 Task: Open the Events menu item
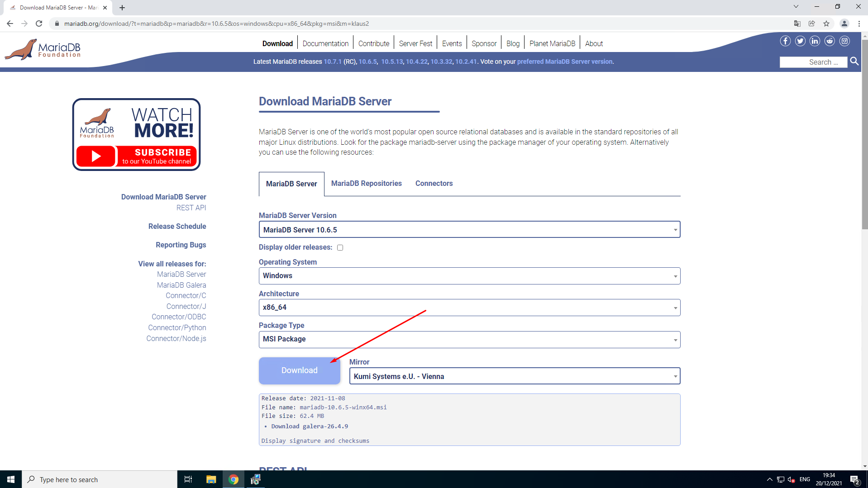452,43
